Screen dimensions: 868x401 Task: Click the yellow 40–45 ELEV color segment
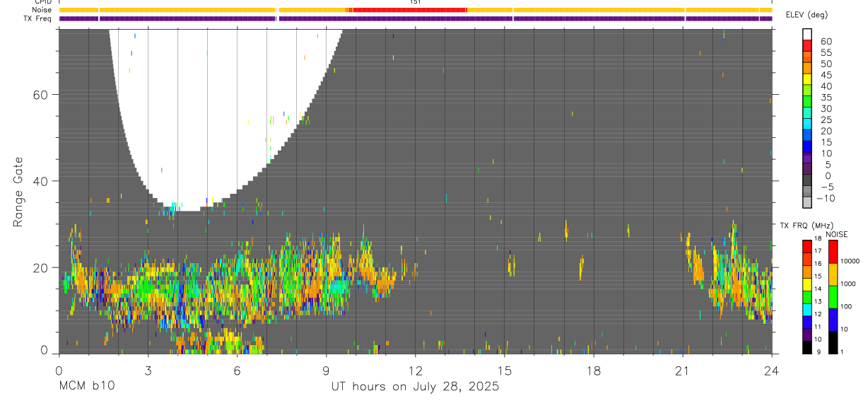pyautogui.click(x=807, y=80)
